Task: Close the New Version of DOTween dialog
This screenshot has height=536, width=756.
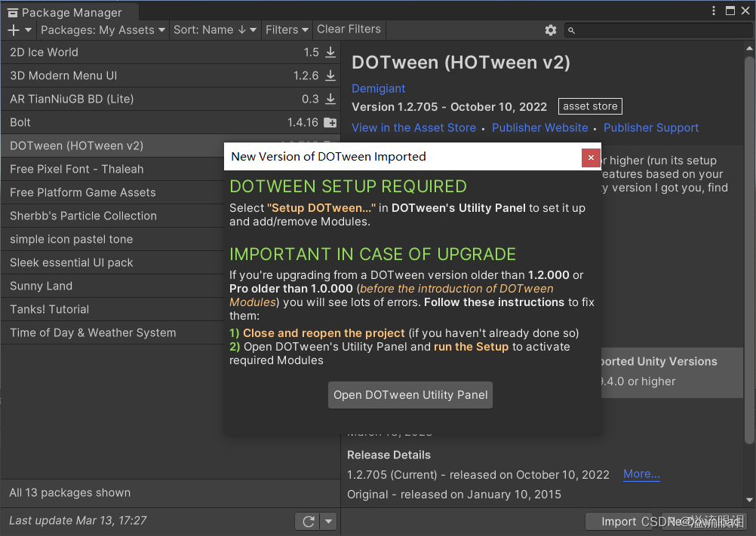Action: click(591, 158)
